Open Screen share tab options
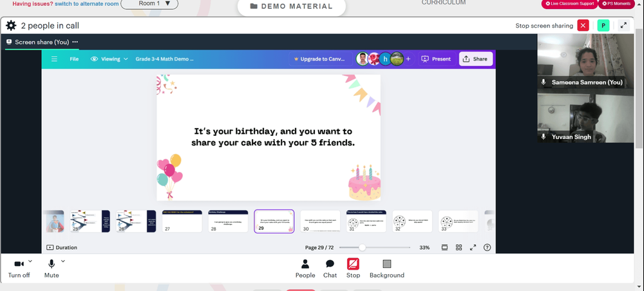 pos(75,42)
